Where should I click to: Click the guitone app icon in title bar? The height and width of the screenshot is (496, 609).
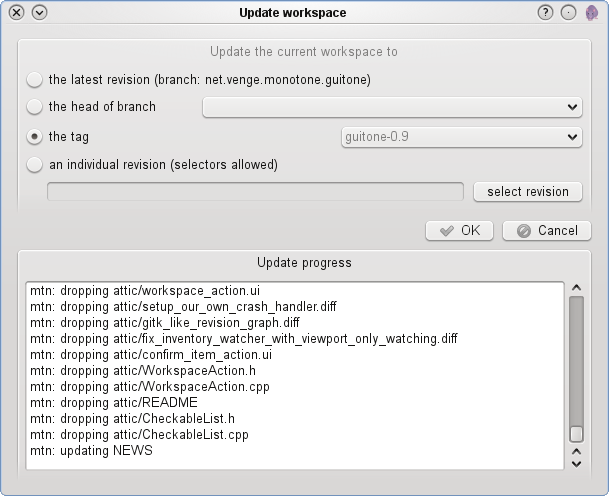click(x=592, y=13)
